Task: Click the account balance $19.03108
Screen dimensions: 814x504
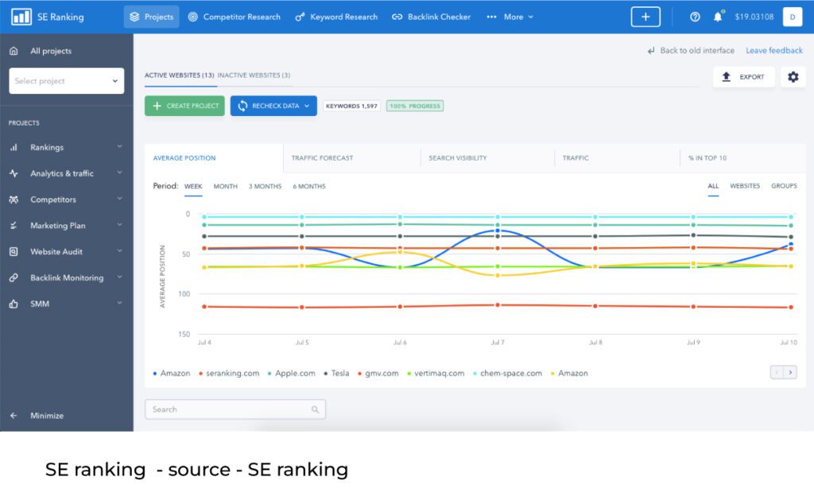Action: [754, 17]
